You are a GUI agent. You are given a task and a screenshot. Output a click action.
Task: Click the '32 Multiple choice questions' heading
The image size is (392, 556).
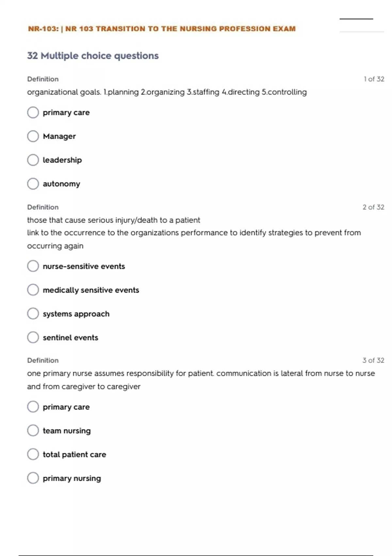93,56
